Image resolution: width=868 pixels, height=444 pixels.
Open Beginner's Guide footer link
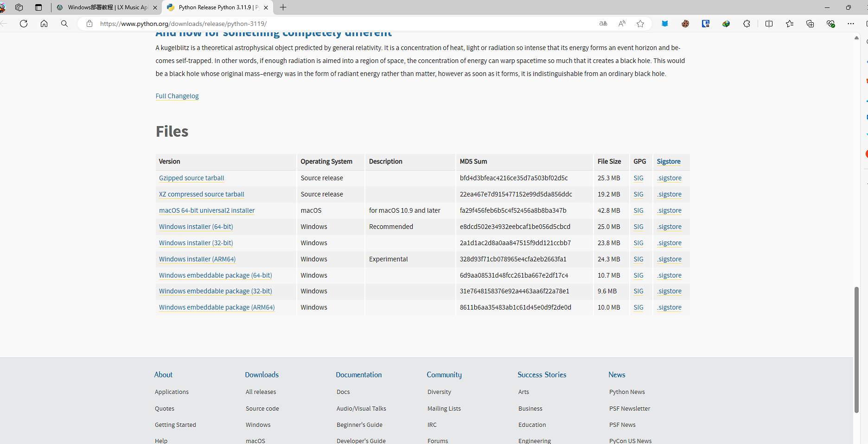coord(359,425)
